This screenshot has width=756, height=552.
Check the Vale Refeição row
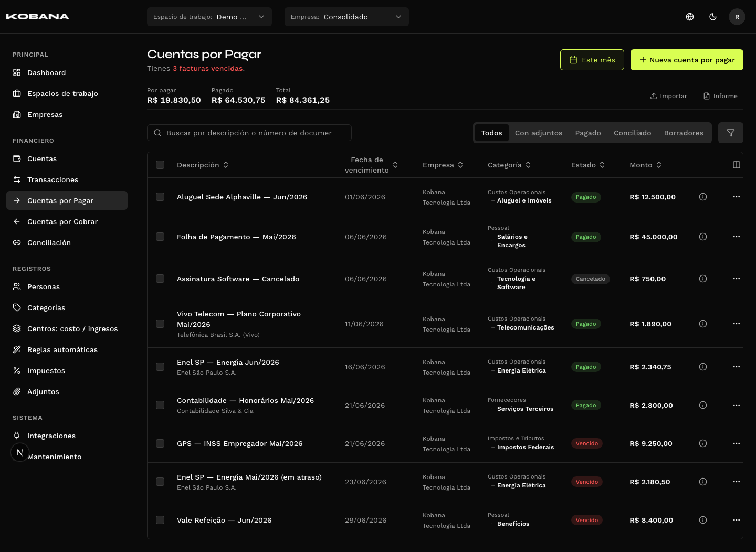(160, 520)
